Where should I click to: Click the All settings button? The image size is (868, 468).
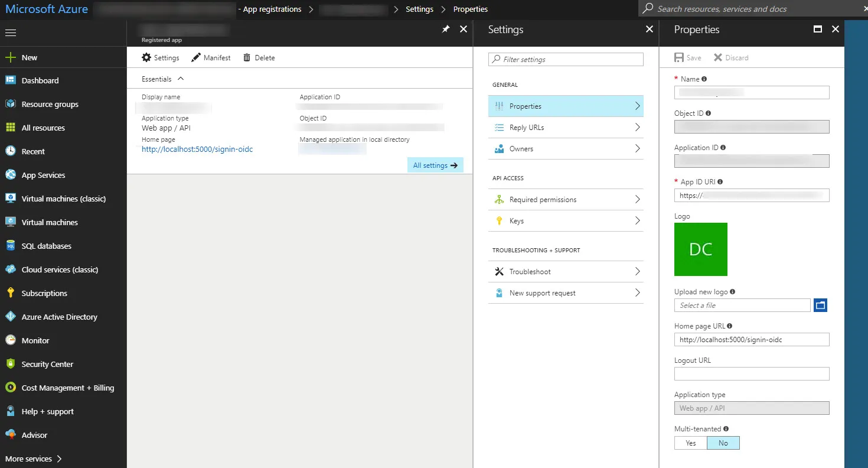(x=435, y=165)
